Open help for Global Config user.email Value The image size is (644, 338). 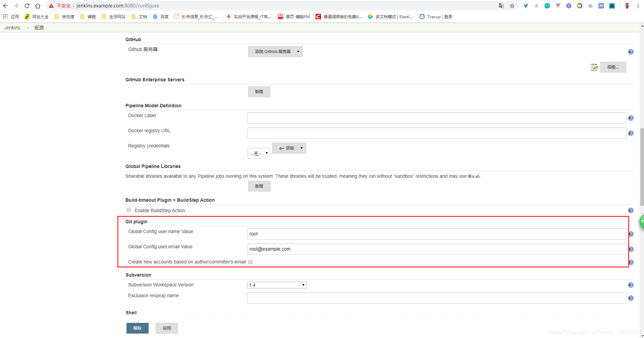coord(631,249)
